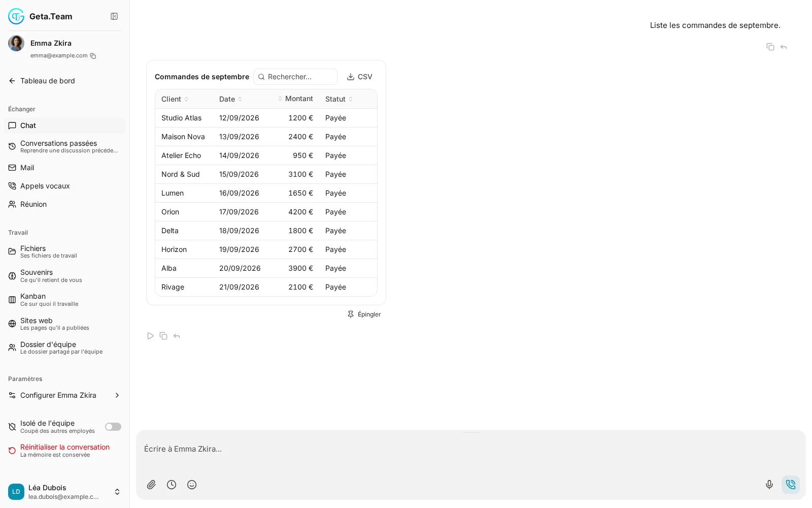Copy the user's September orders message
The image size is (812, 508).
pyautogui.click(x=770, y=47)
